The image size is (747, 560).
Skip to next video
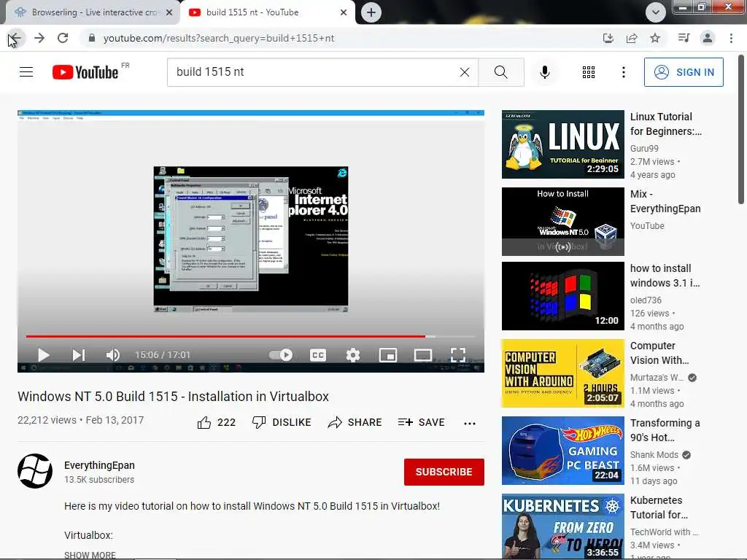click(79, 355)
